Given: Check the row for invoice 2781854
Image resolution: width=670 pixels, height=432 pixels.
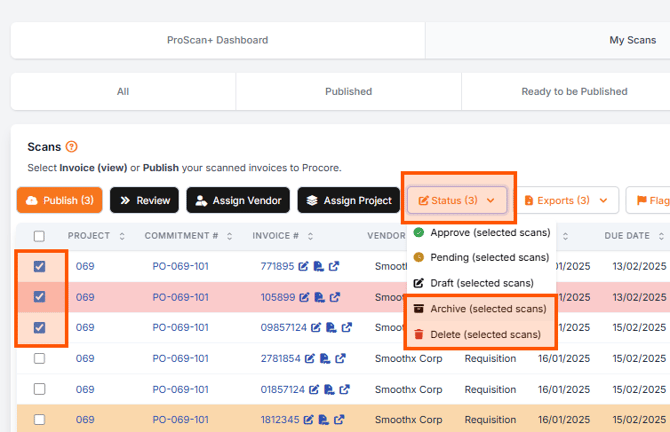Looking at the screenshot, I should 39,358.
